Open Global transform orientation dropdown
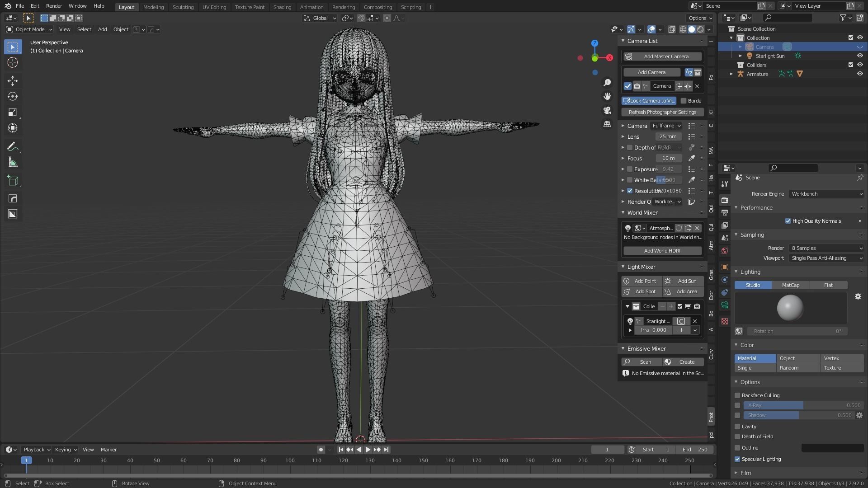868x488 pixels. 320,18
